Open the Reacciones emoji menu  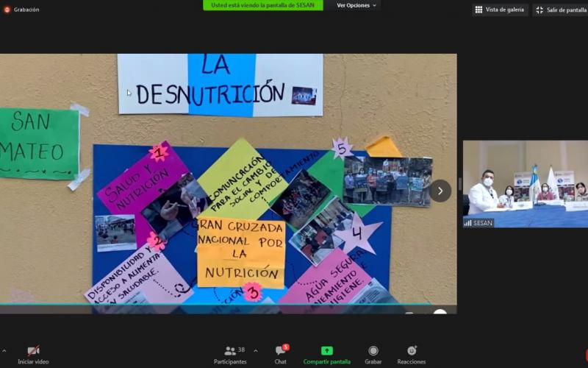click(x=412, y=354)
